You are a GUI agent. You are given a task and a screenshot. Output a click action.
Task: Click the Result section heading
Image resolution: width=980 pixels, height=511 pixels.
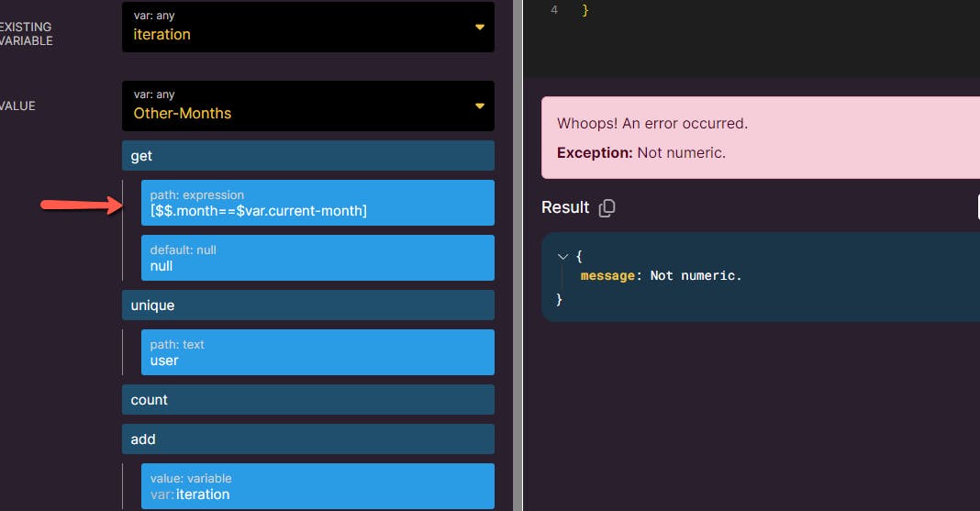click(x=565, y=207)
